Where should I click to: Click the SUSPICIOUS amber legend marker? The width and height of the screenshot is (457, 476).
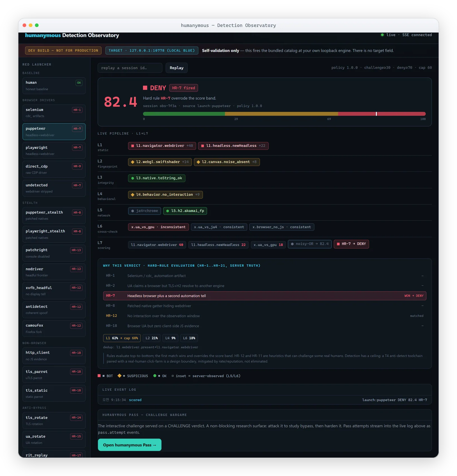pyautogui.click(x=120, y=376)
